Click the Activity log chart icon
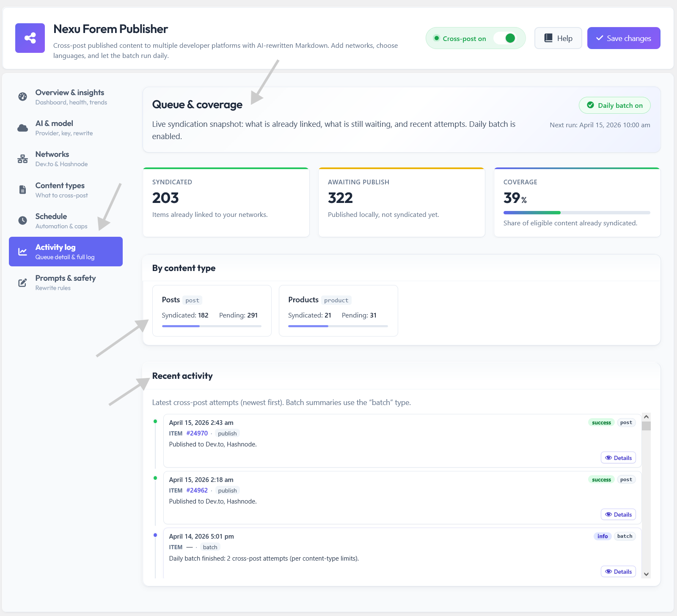677x616 pixels. click(22, 252)
